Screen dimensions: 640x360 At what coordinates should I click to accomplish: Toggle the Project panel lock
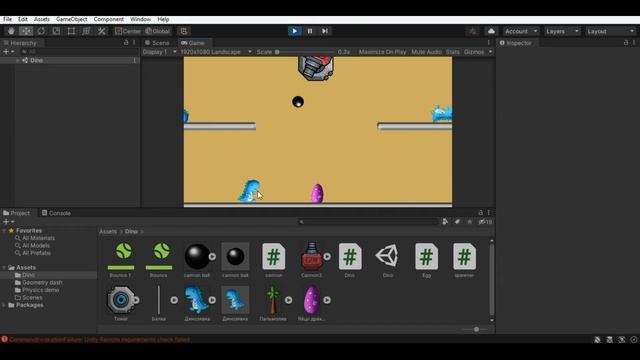(480, 213)
